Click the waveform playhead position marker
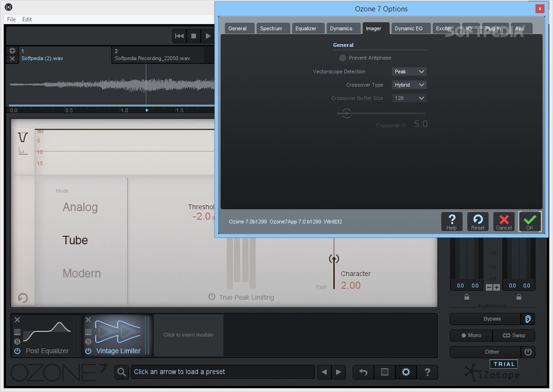Viewport: 553px width, 392px height. click(147, 110)
